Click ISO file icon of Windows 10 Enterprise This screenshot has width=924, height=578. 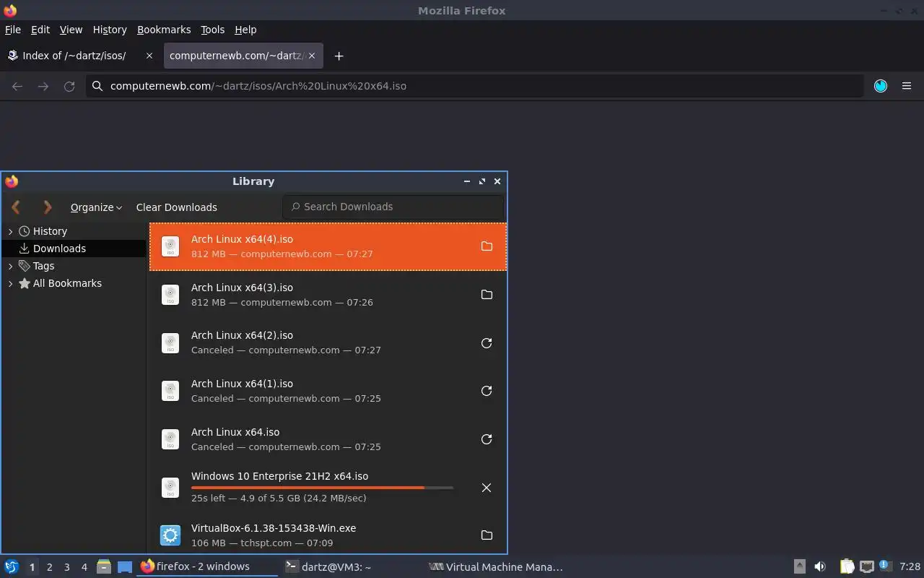170,488
